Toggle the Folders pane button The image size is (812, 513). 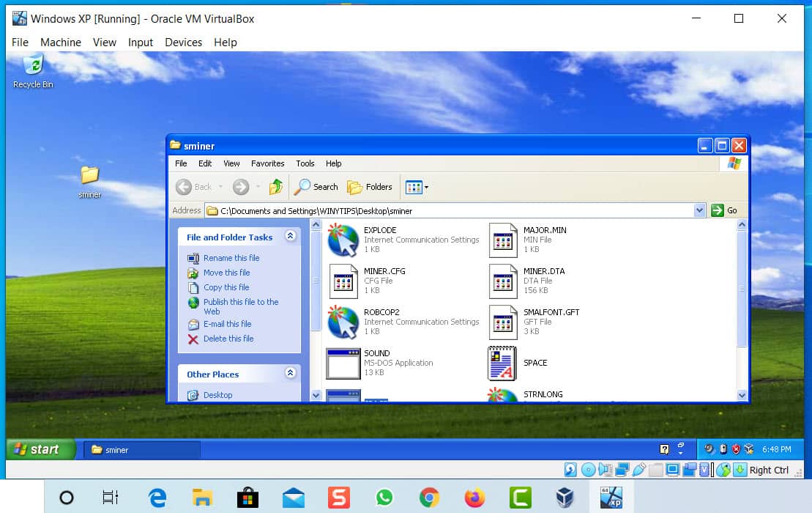[x=370, y=187]
